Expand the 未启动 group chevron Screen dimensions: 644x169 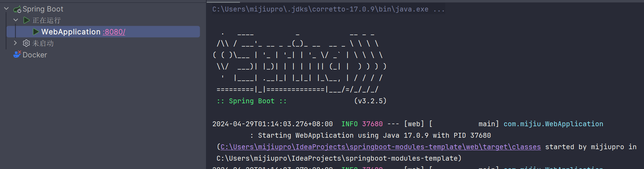click(15, 43)
